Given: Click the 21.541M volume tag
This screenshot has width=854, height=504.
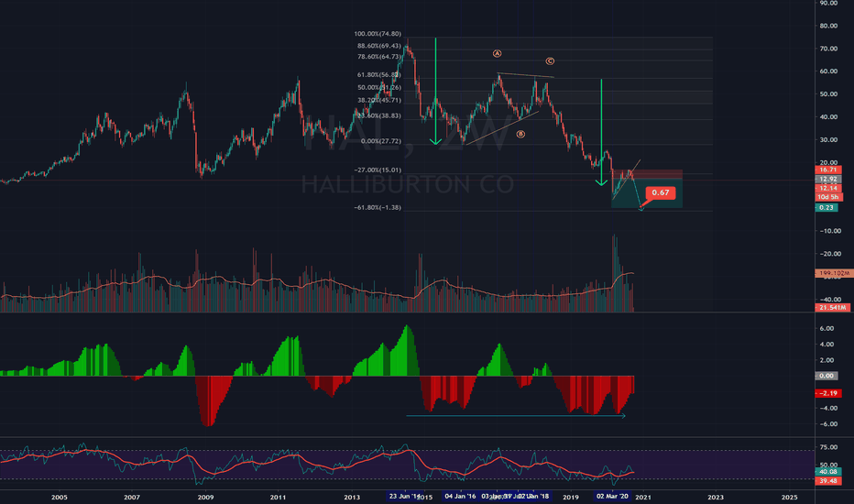Looking at the screenshot, I should (x=832, y=308).
